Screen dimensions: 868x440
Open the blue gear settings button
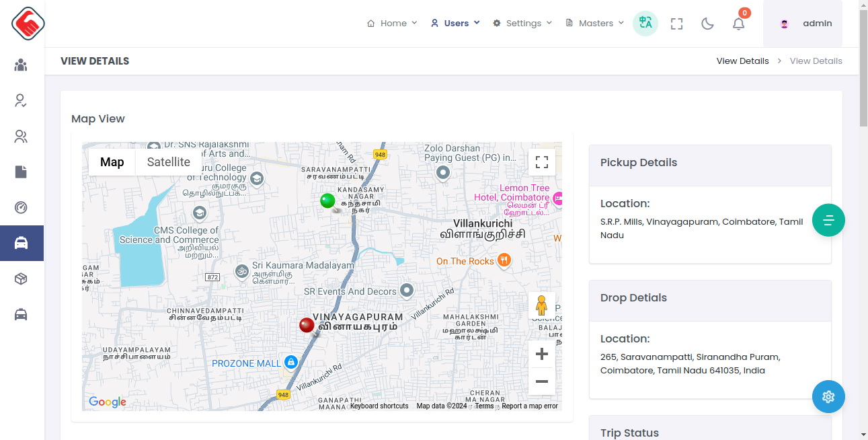[828, 397]
